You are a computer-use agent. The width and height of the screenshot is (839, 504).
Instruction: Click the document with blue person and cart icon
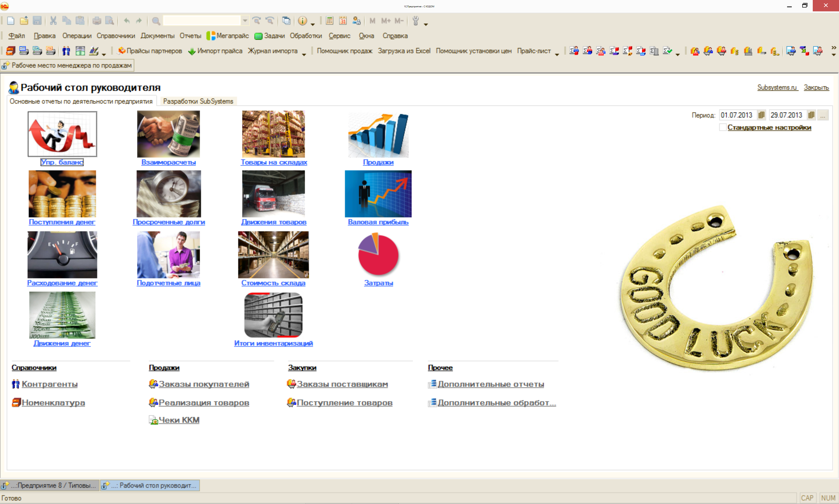(791, 51)
